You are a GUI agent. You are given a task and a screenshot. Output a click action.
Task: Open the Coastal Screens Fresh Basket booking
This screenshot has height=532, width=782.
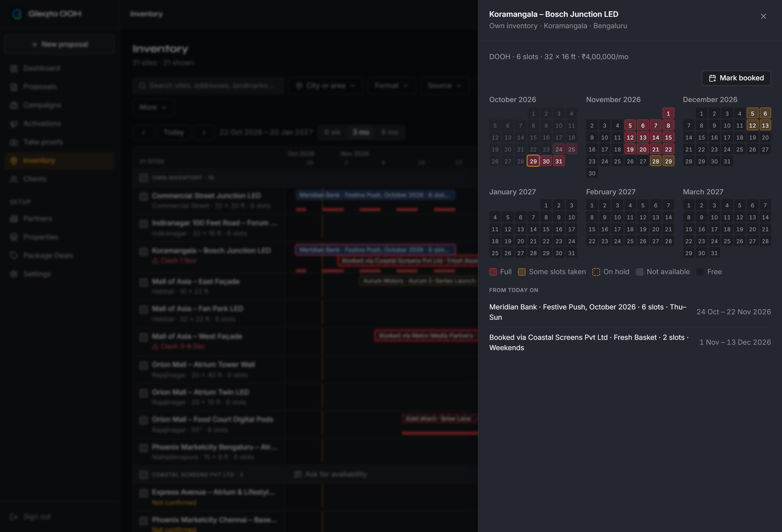click(630, 342)
